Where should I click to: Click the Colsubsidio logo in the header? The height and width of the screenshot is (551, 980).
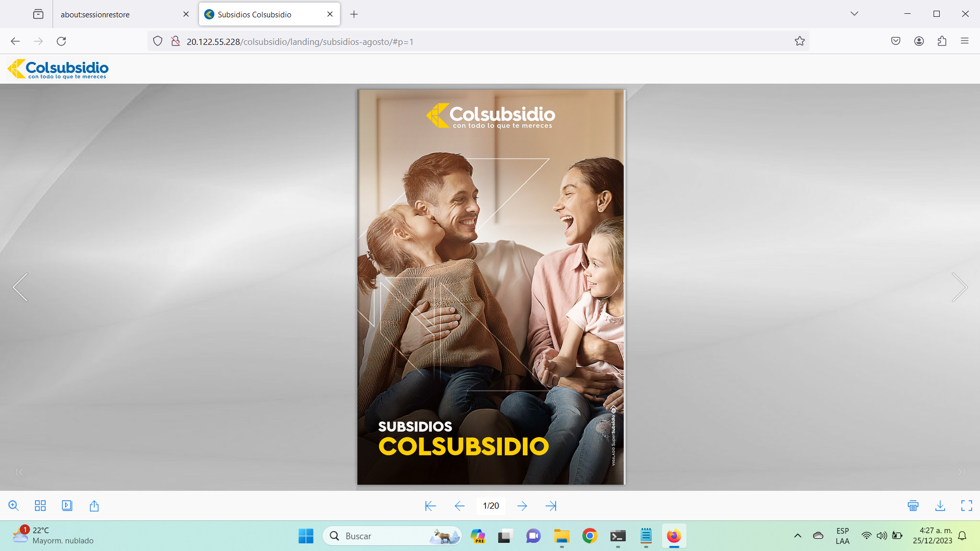pos(58,69)
